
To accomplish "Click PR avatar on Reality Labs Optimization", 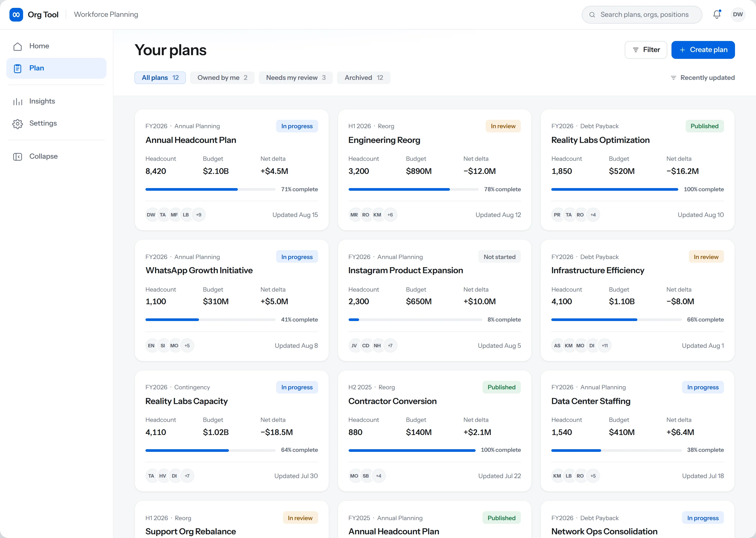I will click(x=557, y=215).
